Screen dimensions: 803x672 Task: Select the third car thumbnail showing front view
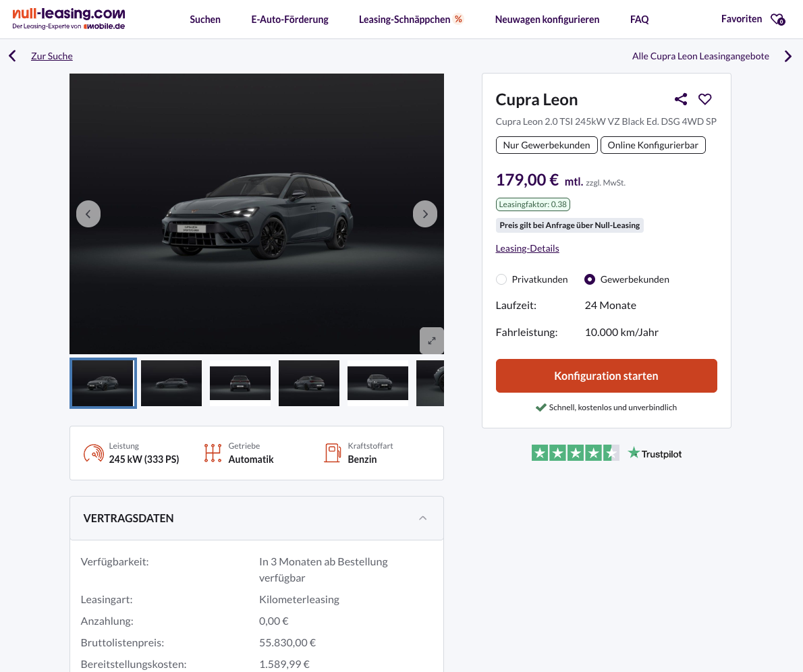240,383
